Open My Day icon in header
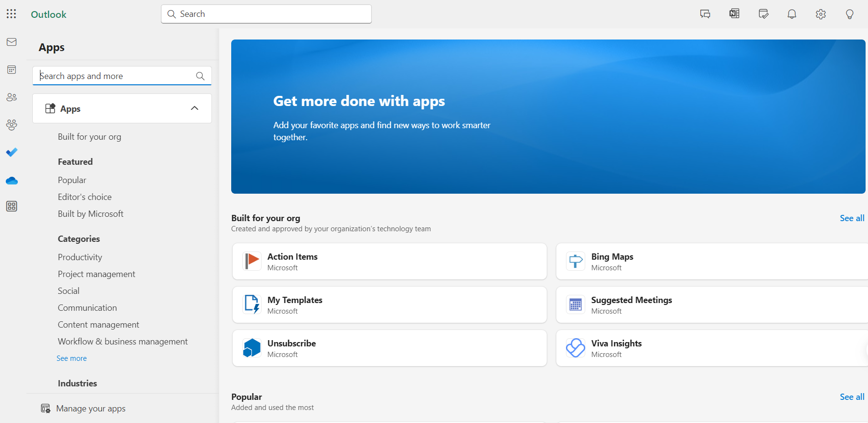This screenshot has width=868, height=423. tap(763, 14)
